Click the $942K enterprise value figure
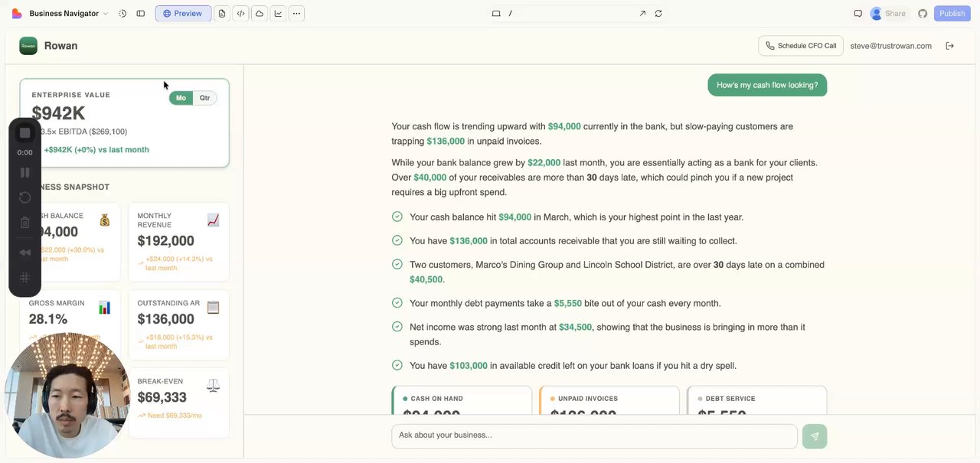 tap(58, 113)
